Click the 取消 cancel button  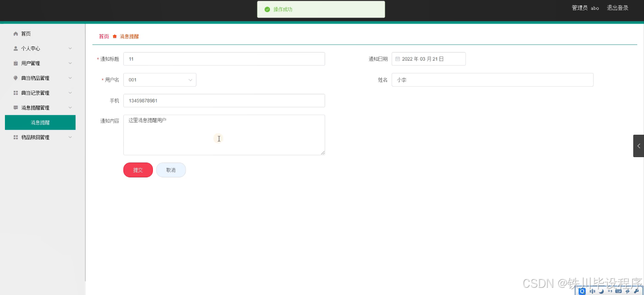coord(171,170)
